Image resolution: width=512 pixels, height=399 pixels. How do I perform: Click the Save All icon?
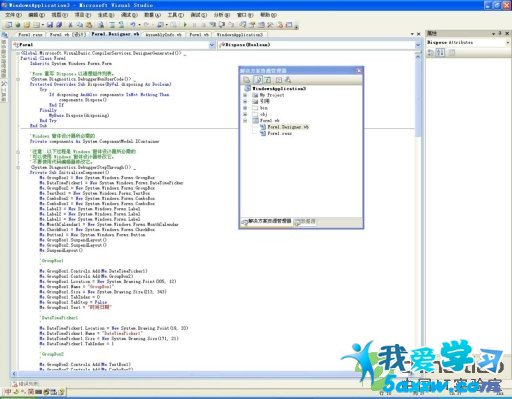coord(59,25)
